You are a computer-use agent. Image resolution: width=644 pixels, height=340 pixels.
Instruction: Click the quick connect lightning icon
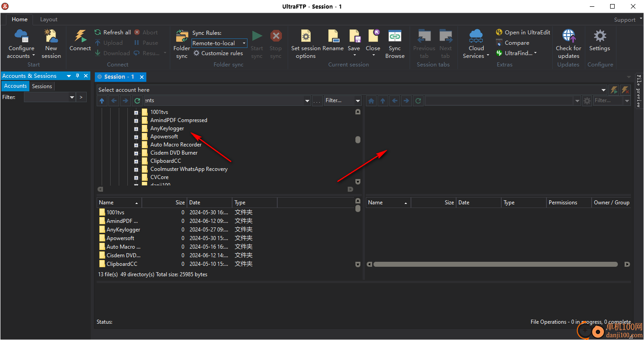pos(614,90)
